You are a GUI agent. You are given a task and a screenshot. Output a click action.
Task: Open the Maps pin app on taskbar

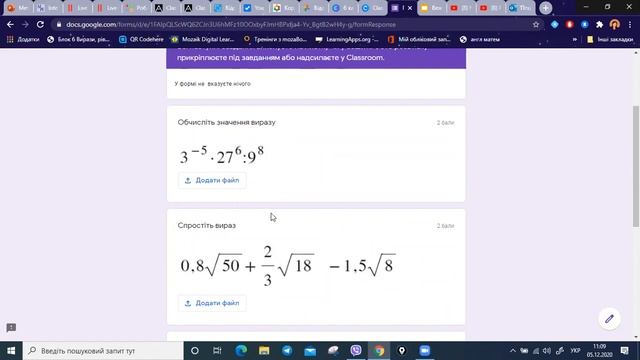click(402, 351)
